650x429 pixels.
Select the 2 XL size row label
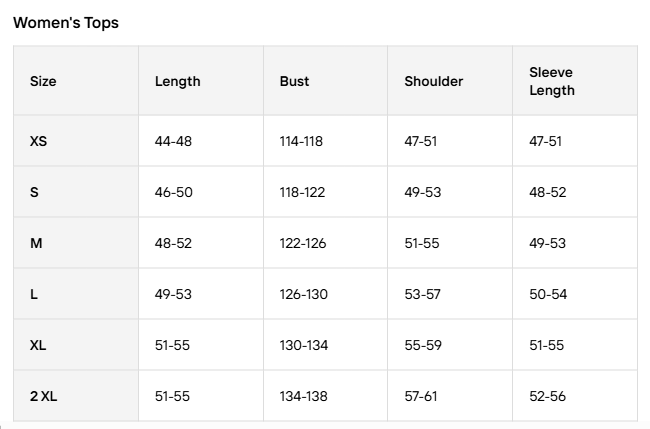pyautogui.click(x=43, y=396)
